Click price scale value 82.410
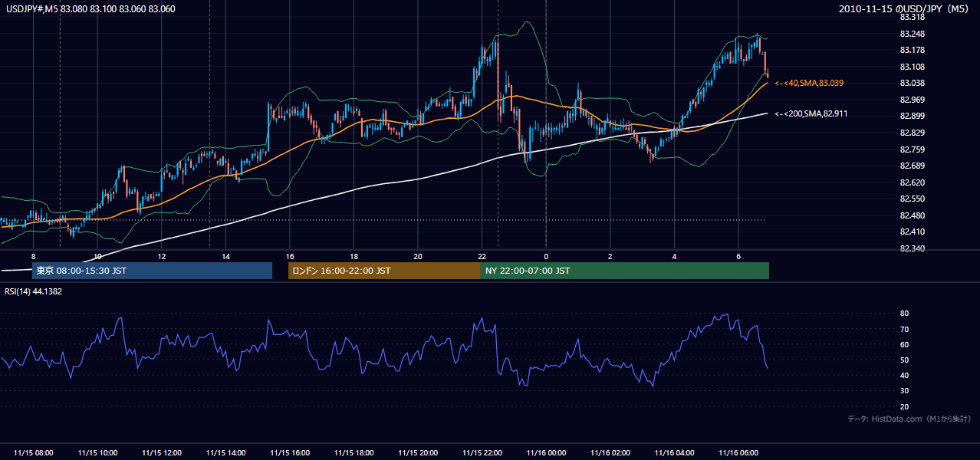Viewport: 980px width, 460px height. pos(912,232)
